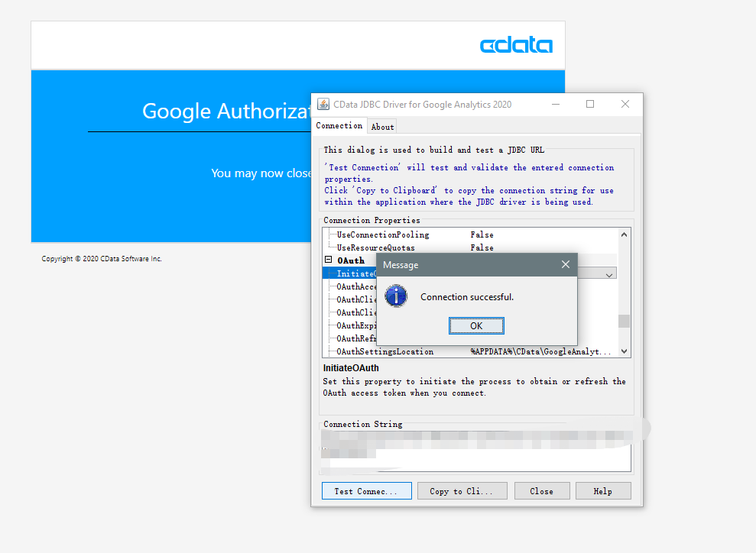The height and width of the screenshot is (553, 756).
Task: Open the InitiateOAuth value dropdown
Action: 611,273
